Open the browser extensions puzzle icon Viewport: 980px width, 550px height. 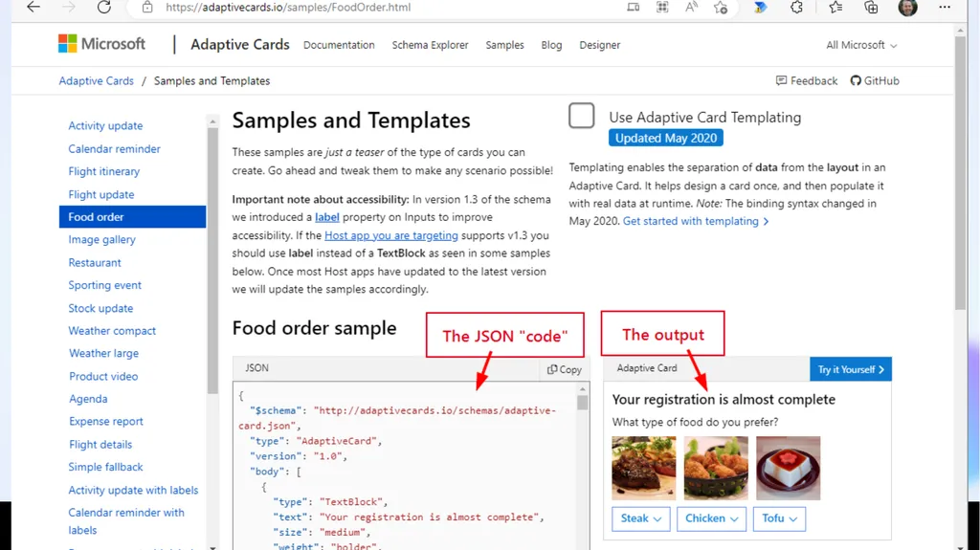point(796,8)
